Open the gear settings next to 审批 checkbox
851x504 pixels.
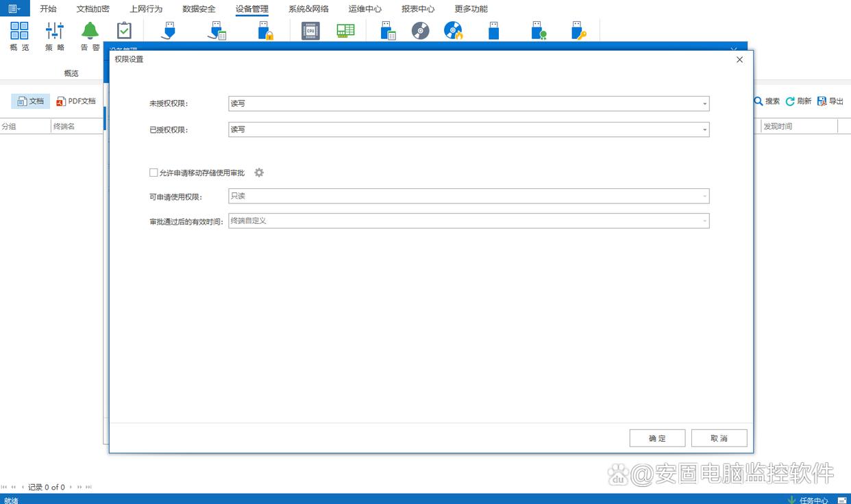259,173
